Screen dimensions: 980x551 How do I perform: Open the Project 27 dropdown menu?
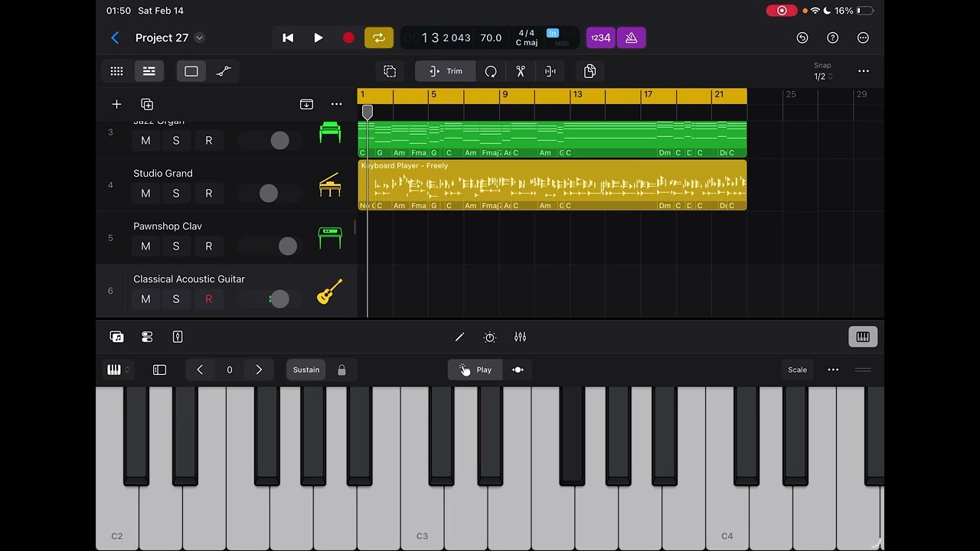point(199,37)
